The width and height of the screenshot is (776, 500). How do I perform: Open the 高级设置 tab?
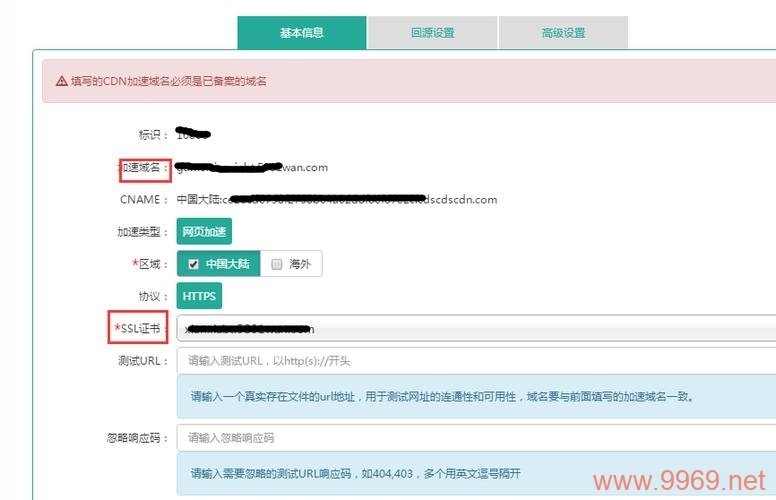pos(563,33)
